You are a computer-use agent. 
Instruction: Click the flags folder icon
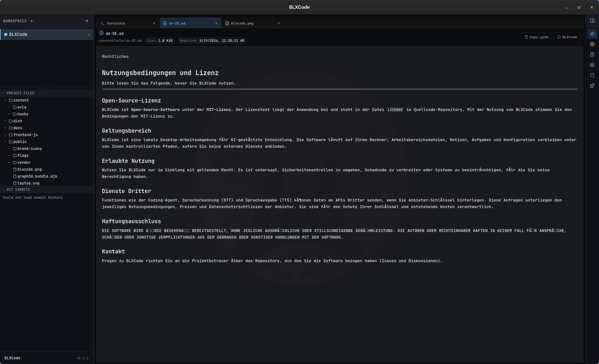(x=14, y=156)
